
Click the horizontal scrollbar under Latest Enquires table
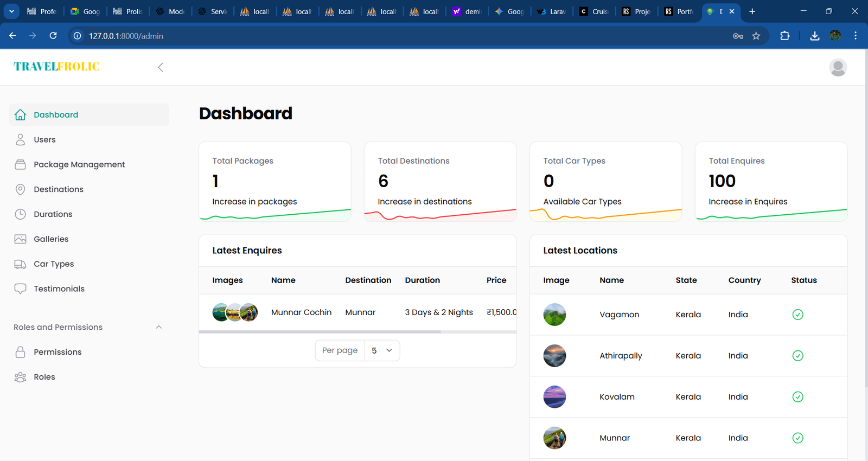click(320, 332)
